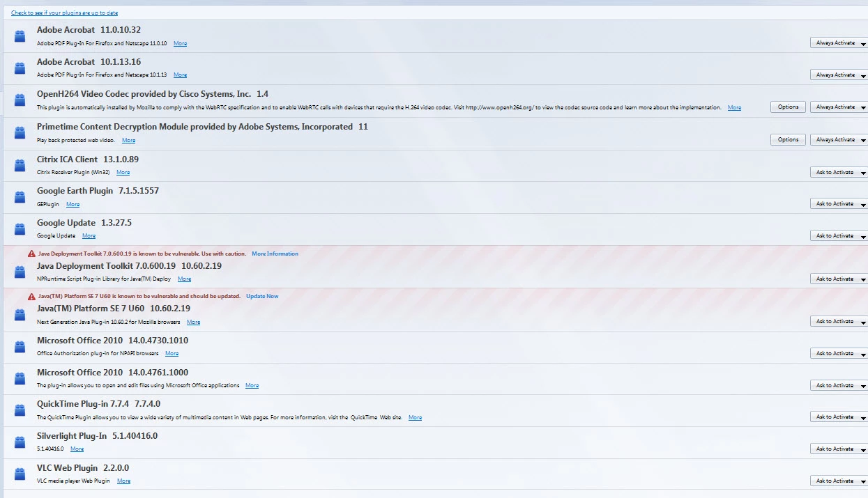Open Options for Primetime Content Decryption Module
The height and width of the screenshot is (498, 868).
click(788, 139)
